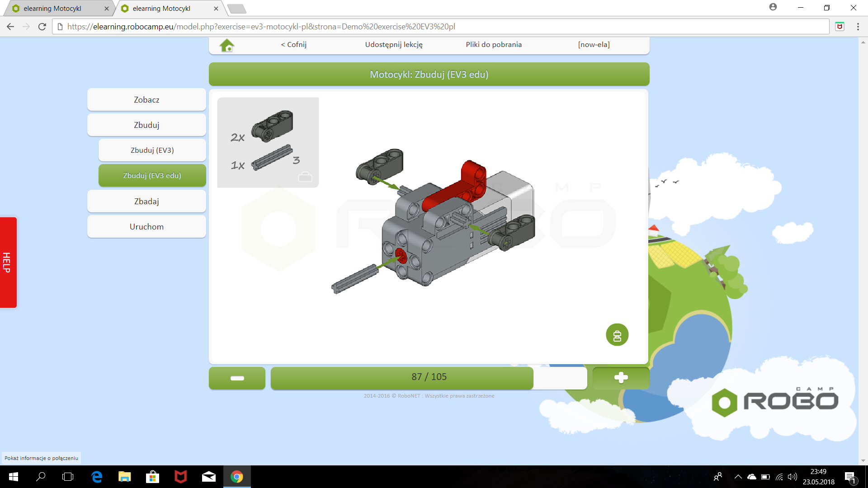Viewport: 868px width, 488px height.
Task: Open Action Center notifications icon
Action: (x=850, y=477)
